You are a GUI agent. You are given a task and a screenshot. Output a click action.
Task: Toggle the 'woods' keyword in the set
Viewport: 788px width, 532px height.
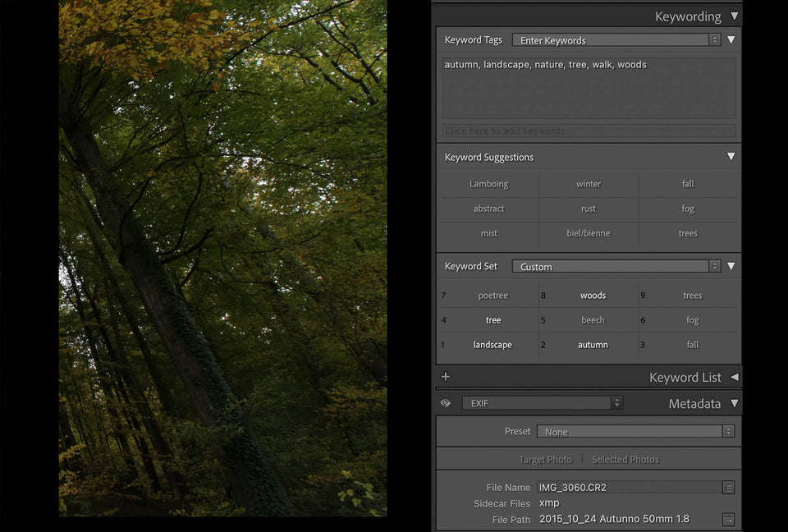593,296
